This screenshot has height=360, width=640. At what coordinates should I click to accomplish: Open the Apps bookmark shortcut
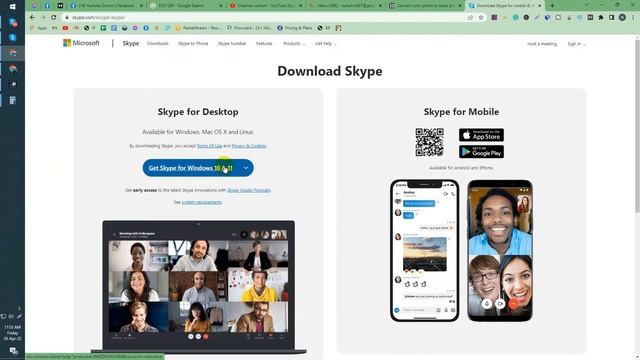(x=39, y=28)
